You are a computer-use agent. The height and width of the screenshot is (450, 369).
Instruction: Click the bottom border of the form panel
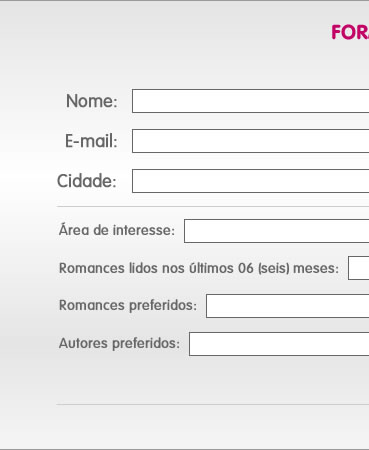(184, 449)
